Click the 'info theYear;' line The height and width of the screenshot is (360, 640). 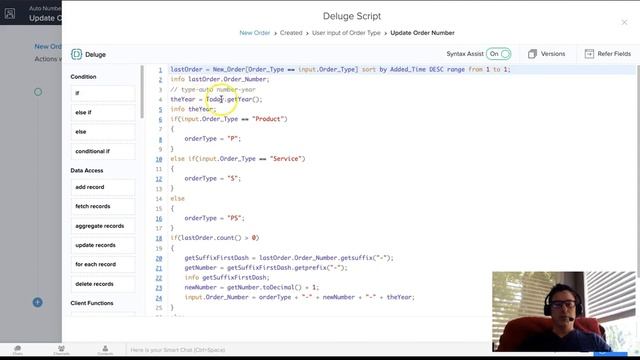[x=193, y=109]
